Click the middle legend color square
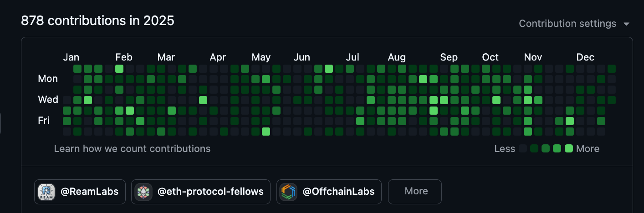Screen dimensions: 644x213 pyautogui.click(x=546, y=148)
